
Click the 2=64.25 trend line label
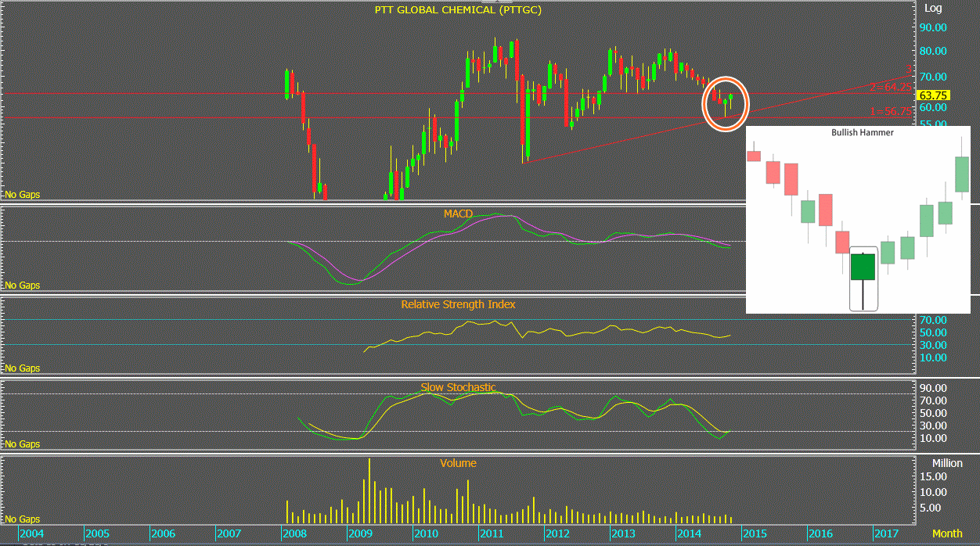click(x=890, y=87)
